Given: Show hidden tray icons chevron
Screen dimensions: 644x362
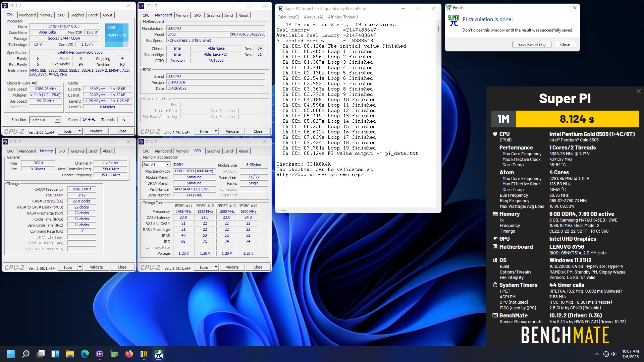Looking at the screenshot, I should (596, 354).
